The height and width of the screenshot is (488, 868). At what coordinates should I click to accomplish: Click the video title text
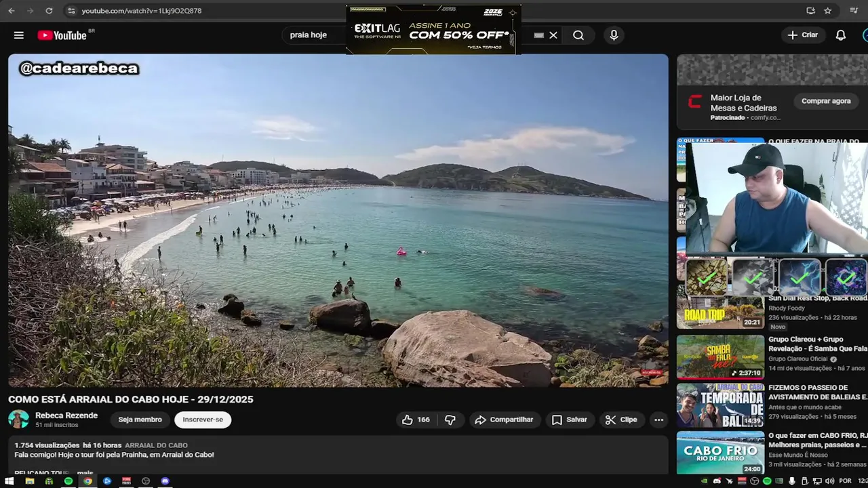pos(131,399)
